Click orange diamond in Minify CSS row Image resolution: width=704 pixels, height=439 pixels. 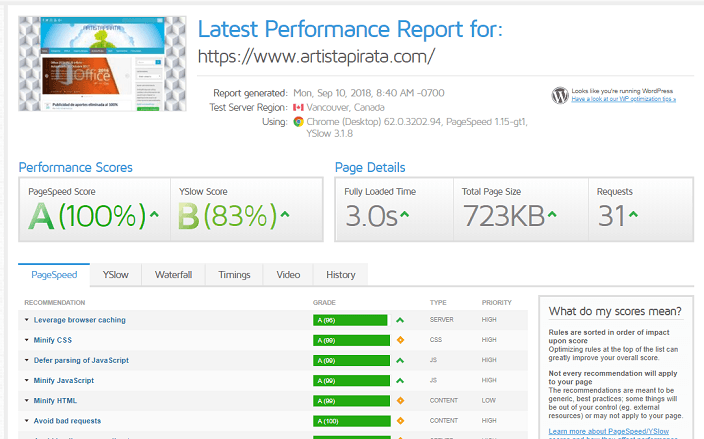point(400,340)
